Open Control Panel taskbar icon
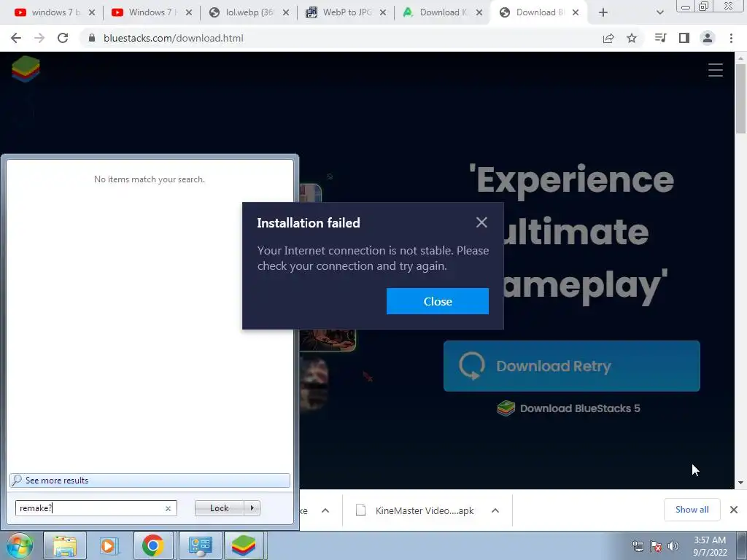The height and width of the screenshot is (560, 747). click(200, 545)
